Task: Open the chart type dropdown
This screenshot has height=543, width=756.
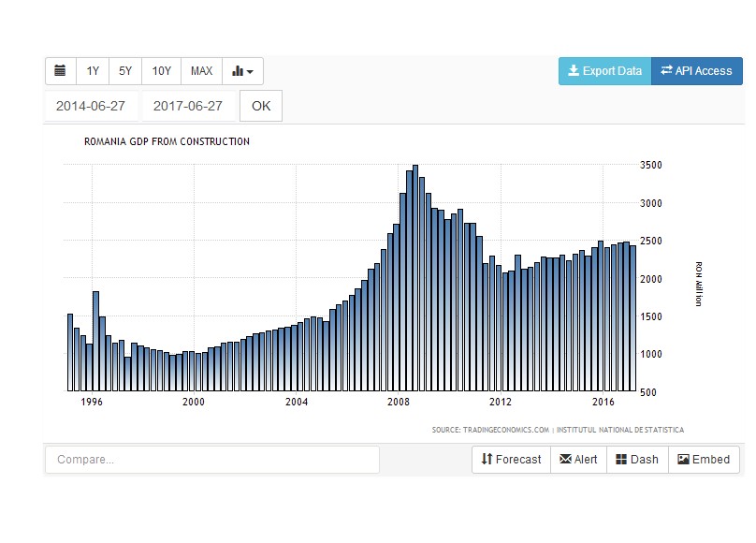Action: 242,71
